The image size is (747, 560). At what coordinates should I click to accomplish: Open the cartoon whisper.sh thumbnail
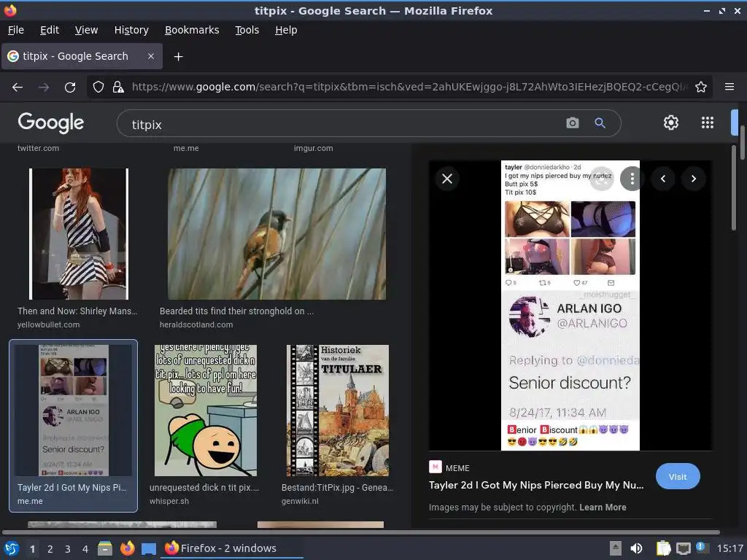point(205,411)
